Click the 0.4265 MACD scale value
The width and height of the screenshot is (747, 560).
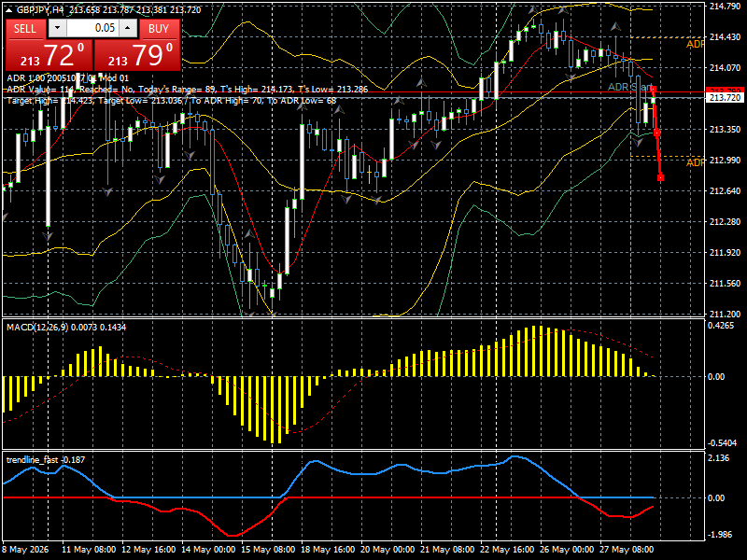[x=720, y=326]
